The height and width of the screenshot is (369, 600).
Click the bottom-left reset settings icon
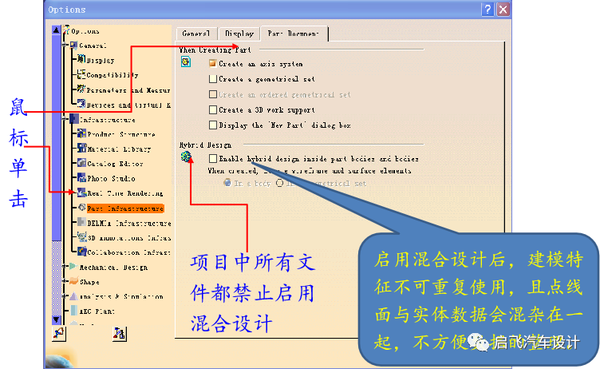59,333
